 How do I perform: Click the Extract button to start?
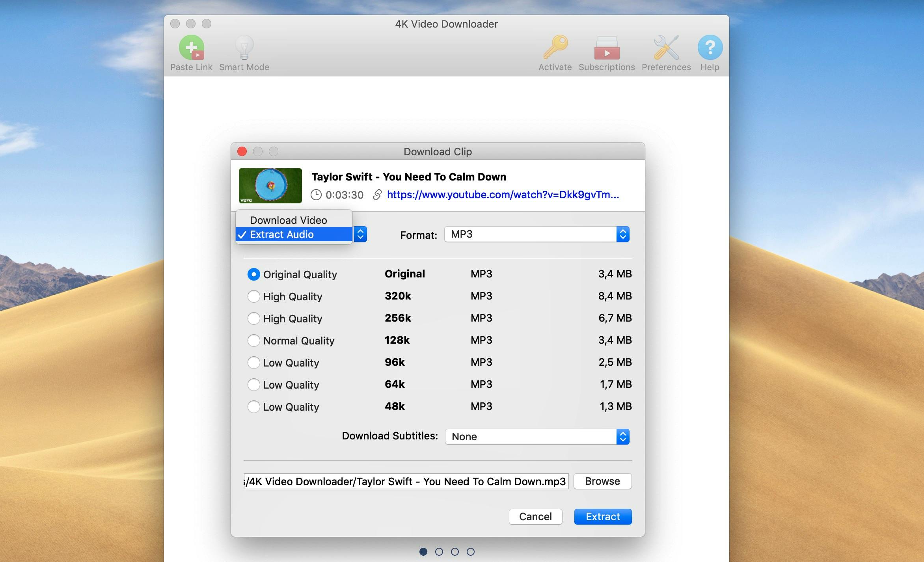click(x=602, y=516)
